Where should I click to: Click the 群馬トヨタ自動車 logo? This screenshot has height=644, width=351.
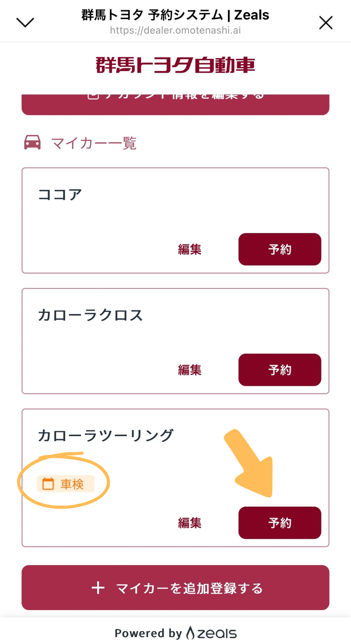pos(175,65)
